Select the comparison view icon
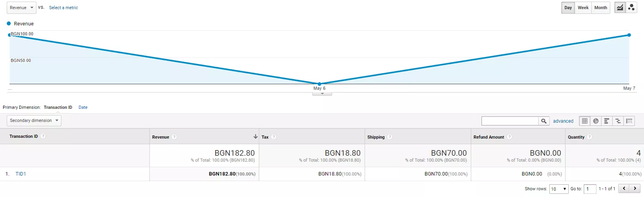This screenshot has width=644, height=197. 618,121
